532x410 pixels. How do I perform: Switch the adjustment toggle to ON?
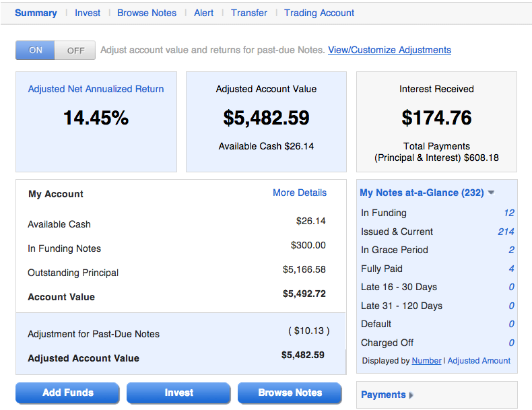35,50
